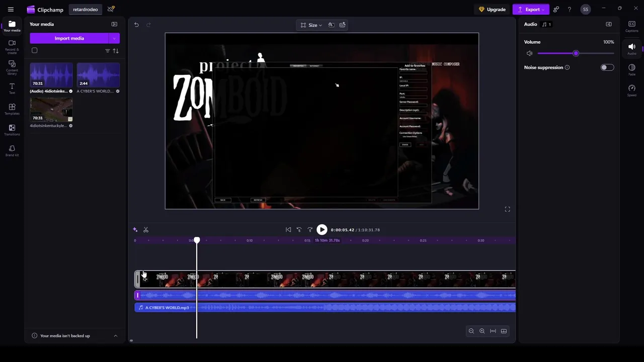Screen dimensions: 644x362
Task: Click the Export button
Action: pos(531,9)
